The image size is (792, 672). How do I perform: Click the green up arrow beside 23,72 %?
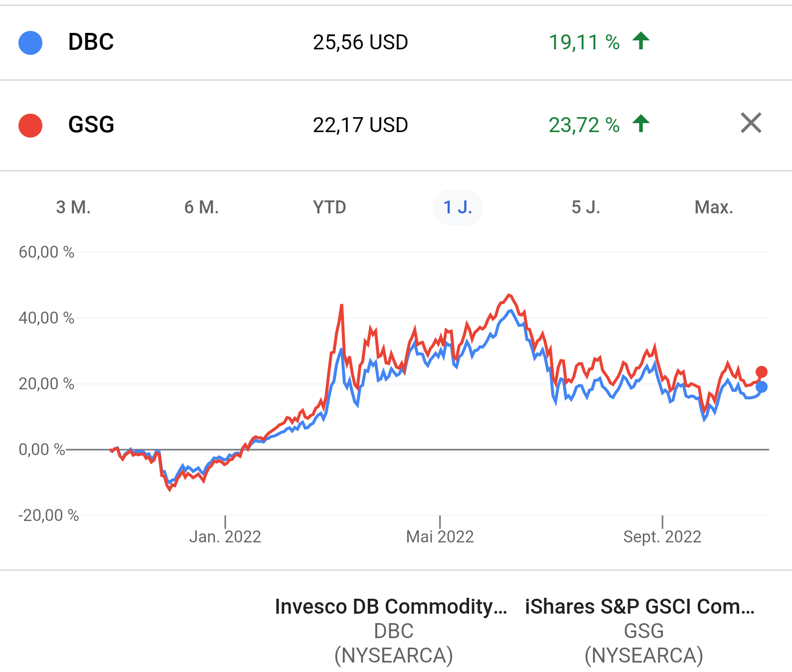[641, 124]
